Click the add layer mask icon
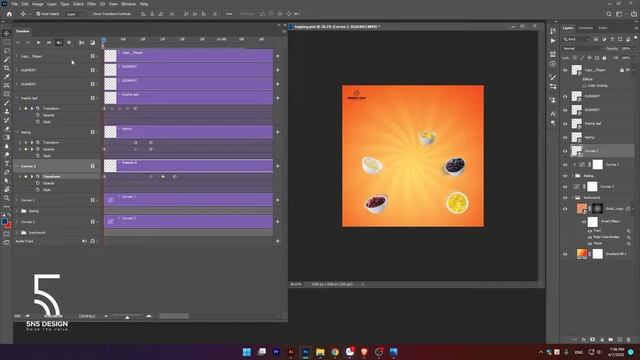This screenshot has height=360, width=640. pyautogui.click(x=592, y=340)
